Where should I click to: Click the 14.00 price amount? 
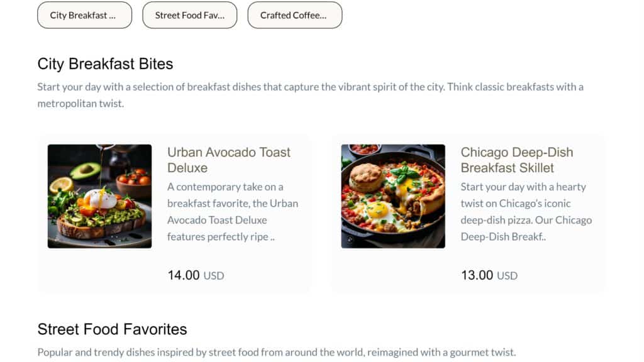click(x=183, y=275)
